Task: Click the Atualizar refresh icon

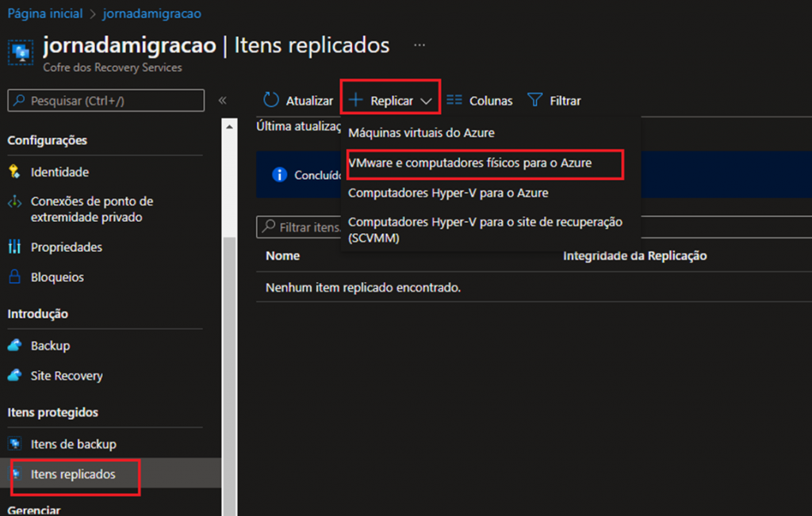Action: pos(272,101)
